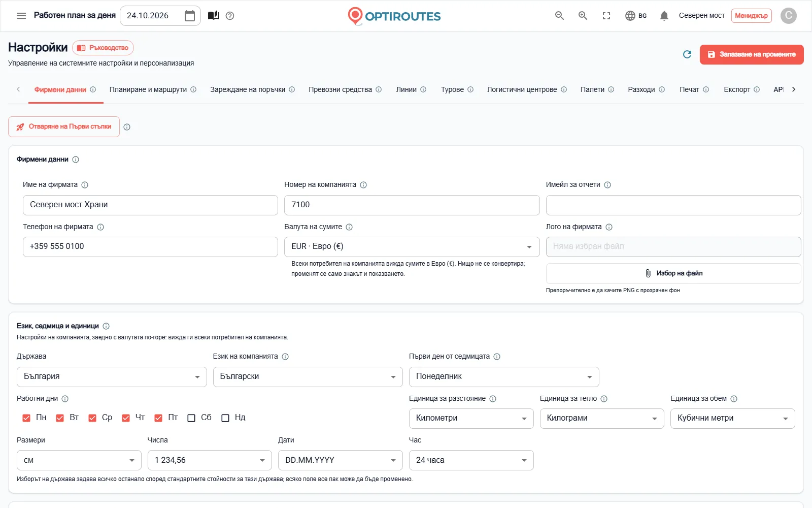Click the search magnifier icon

point(559,16)
